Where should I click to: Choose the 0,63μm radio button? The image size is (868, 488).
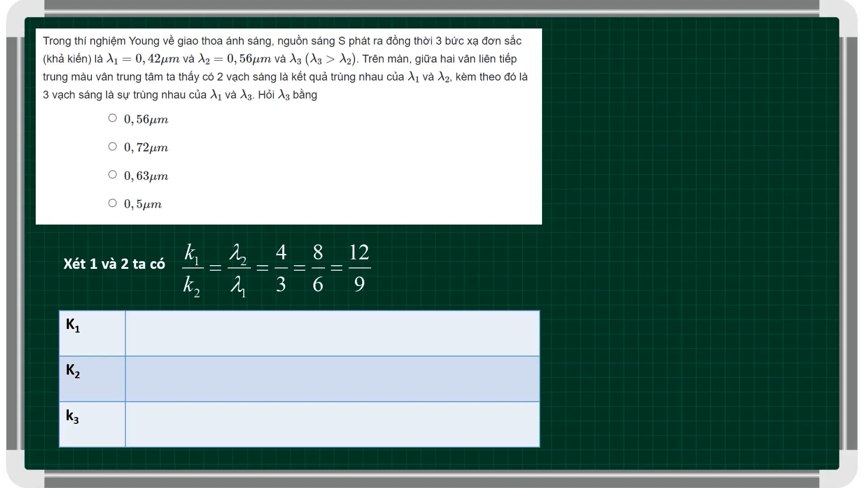[113, 175]
